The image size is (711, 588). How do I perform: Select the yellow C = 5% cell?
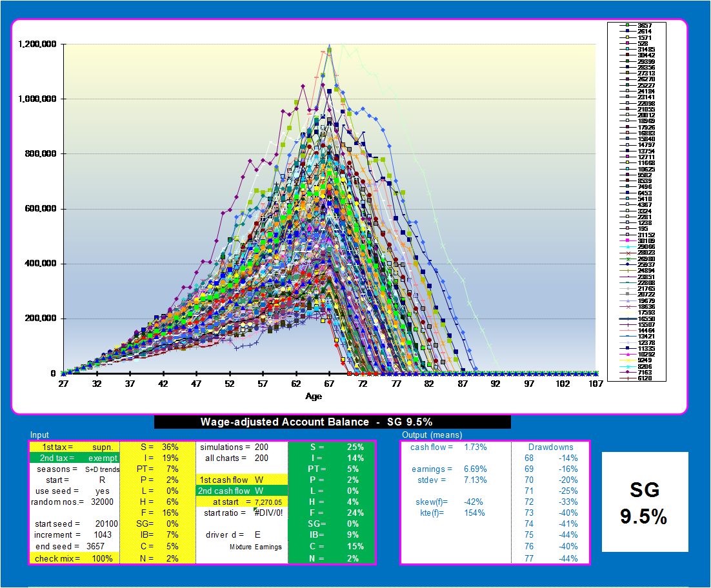(158, 546)
